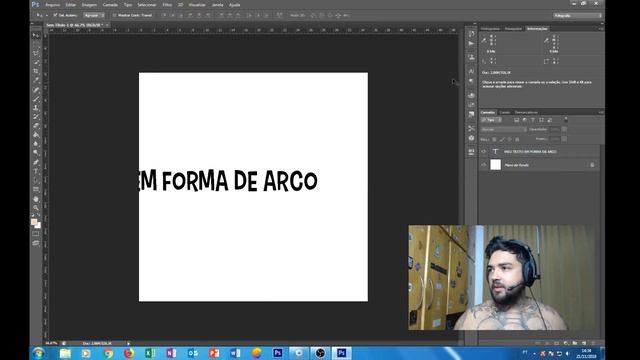
Task: Toggle lock transparent pixels option
Action: click(494, 140)
